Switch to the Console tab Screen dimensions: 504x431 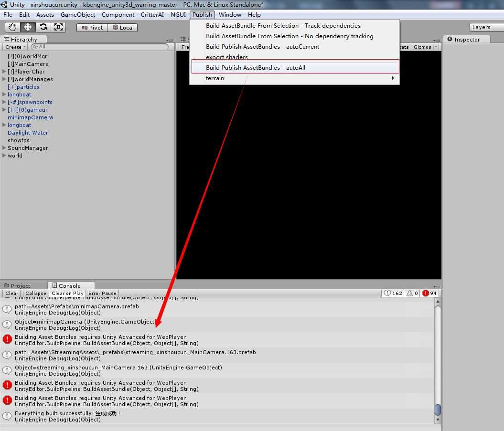click(71, 285)
